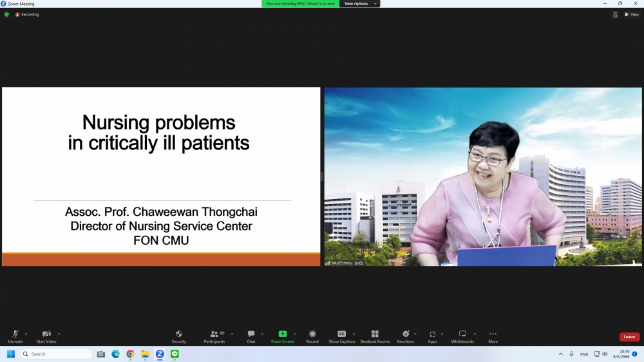The height and width of the screenshot is (362, 644).
Task: Expand video options arrow next to Start Video
Action: pos(59,334)
